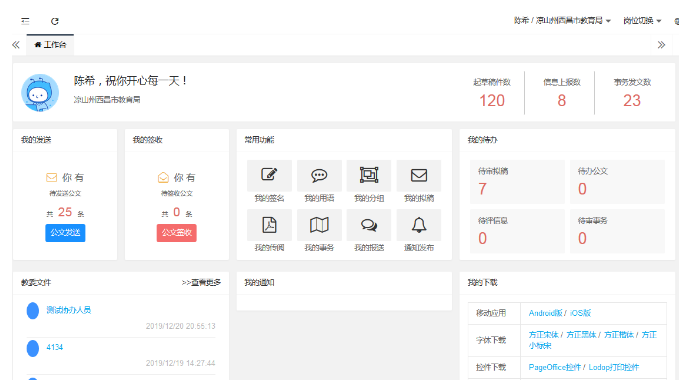Image resolution: width=685 pixels, height=390 pixels.
Task: Open 我的拟稿 envelope icon
Action: (419, 175)
